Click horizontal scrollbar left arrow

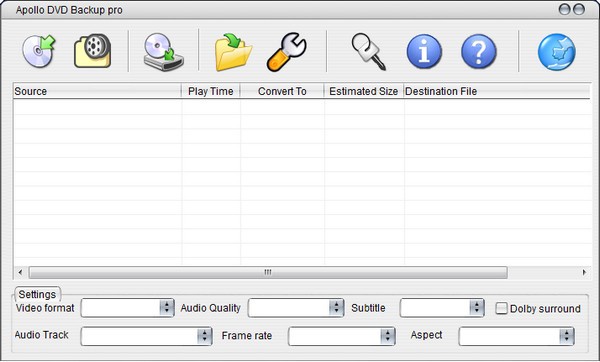(x=20, y=272)
